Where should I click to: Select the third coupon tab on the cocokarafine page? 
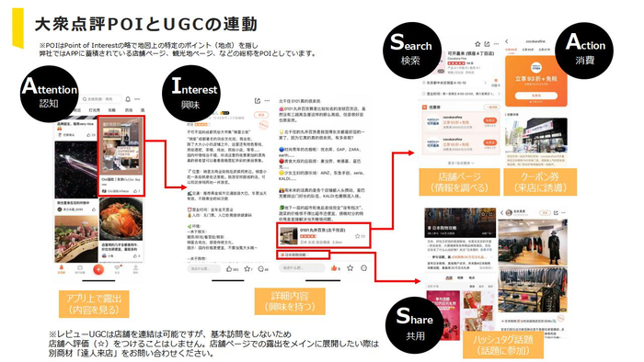tap(545, 50)
